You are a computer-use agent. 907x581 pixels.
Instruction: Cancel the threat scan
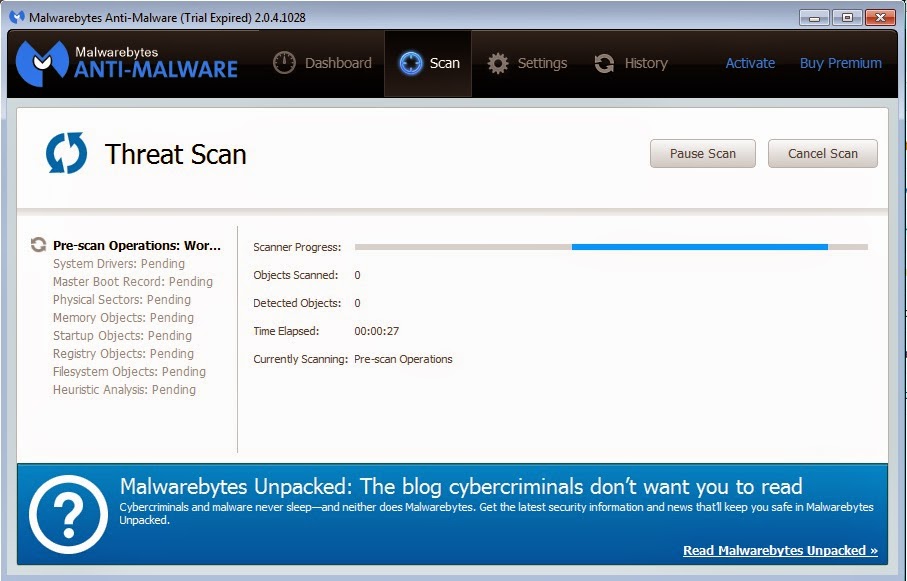point(823,153)
